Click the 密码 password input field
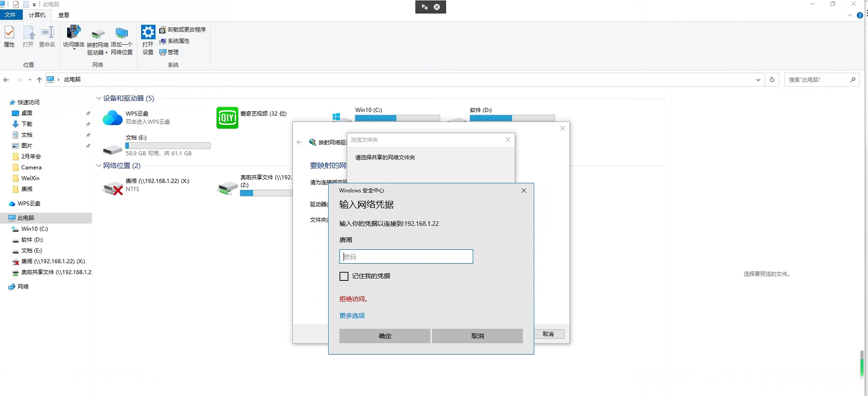The image size is (868, 396). pyautogui.click(x=406, y=257)
